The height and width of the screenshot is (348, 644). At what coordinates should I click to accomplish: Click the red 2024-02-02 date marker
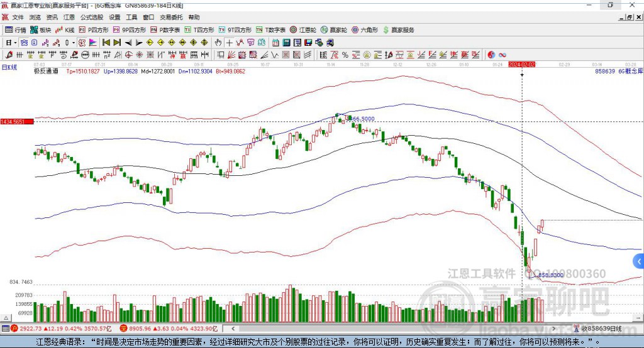521,65
